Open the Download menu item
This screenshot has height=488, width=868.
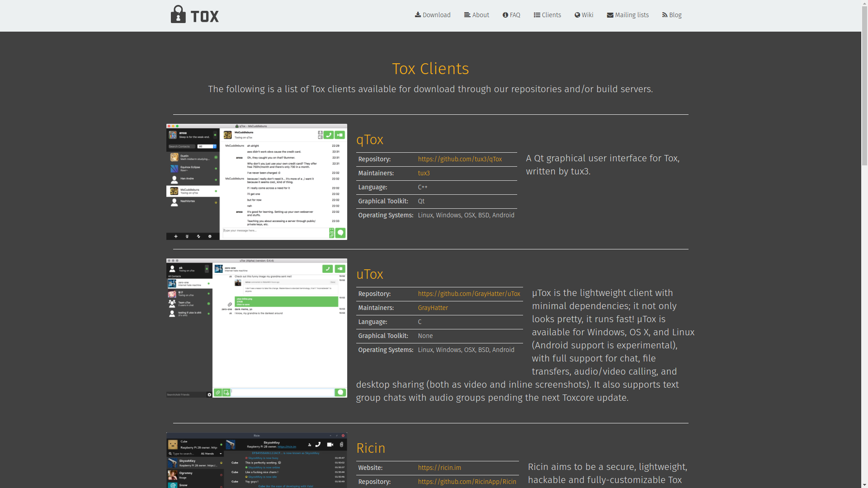coord(436,15)
